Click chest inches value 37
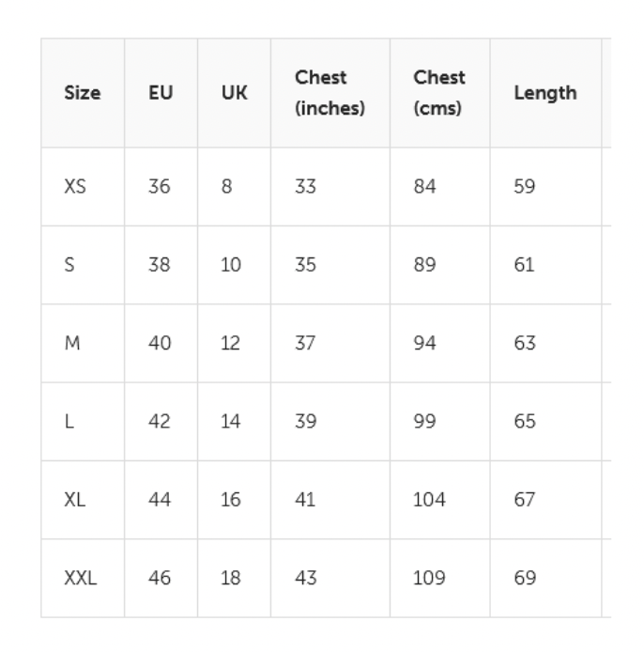Screen dimensions: 644x652 pos(305,344)
